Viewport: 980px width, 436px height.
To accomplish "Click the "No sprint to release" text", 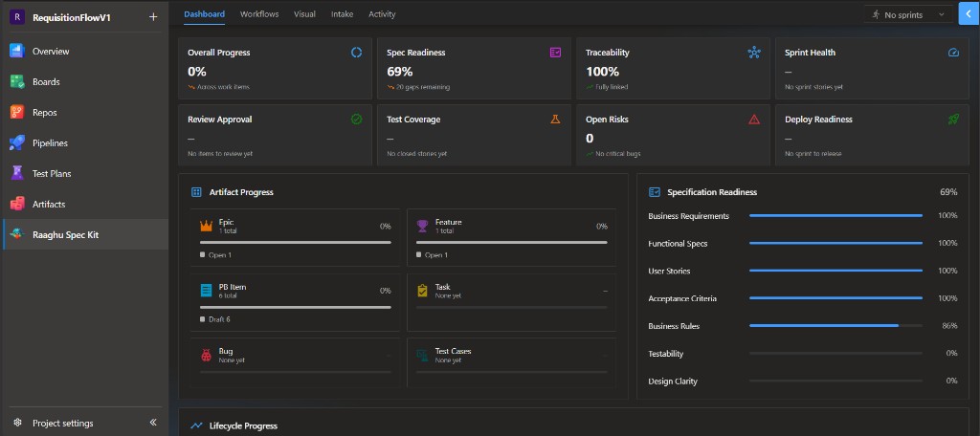I will point(813,154).
